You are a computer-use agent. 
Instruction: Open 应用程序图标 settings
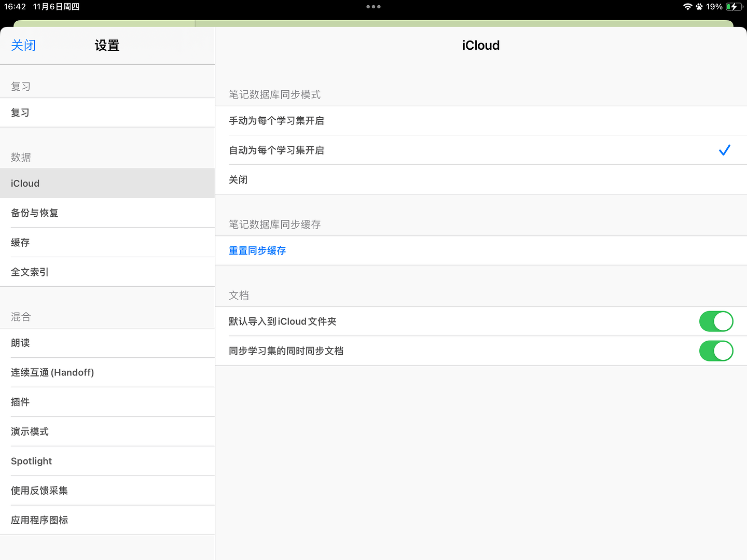(39, 521)
